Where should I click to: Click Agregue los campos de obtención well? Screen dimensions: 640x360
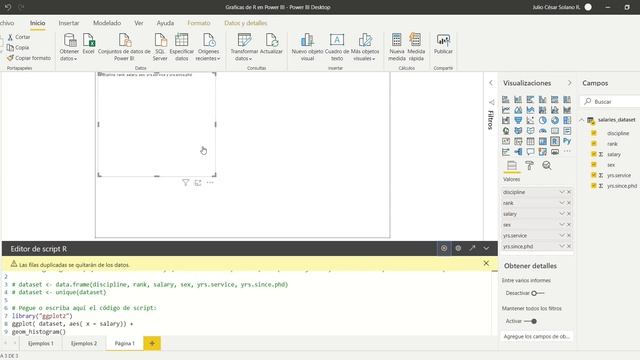click(x=536, y=336)
